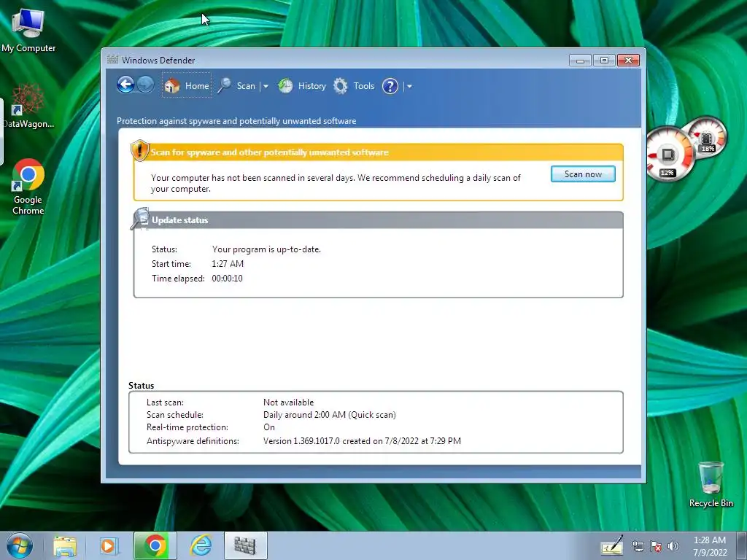
Task: Click 'Daily around 2:00 AM (Quick scan)'
Action: pyautogui.click(x=330, y=415)
